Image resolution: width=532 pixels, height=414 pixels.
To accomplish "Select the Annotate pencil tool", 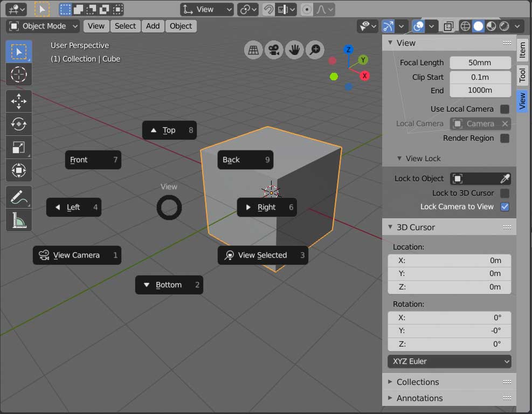I will click(x=19, y=197).
